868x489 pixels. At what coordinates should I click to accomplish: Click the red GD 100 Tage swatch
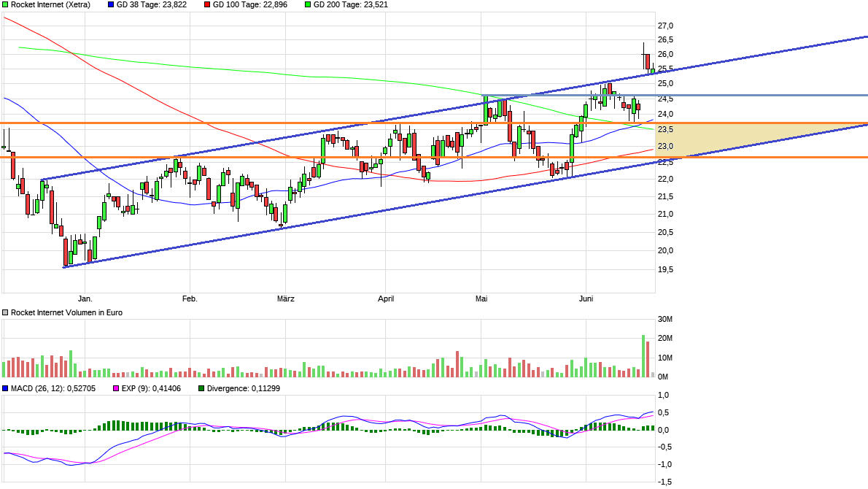pos(207,4)
